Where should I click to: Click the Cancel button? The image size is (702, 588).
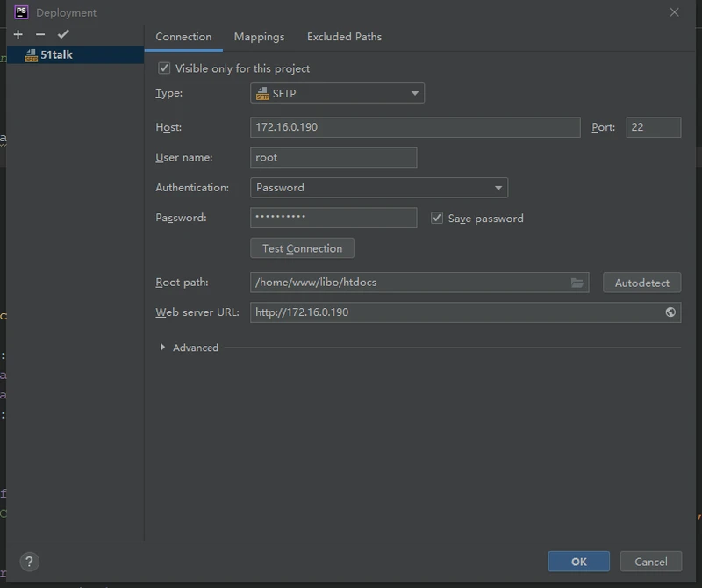click(x=651, y=562)
